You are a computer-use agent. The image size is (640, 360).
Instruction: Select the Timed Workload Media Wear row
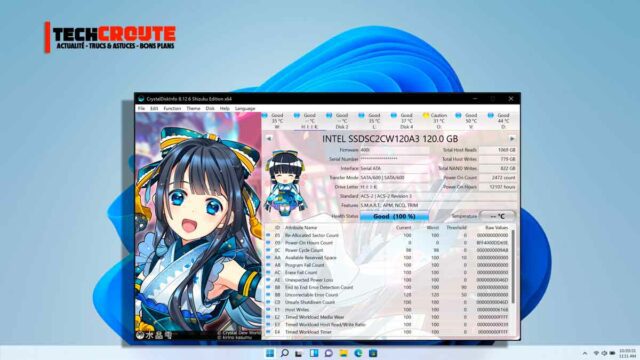[387, 317]
